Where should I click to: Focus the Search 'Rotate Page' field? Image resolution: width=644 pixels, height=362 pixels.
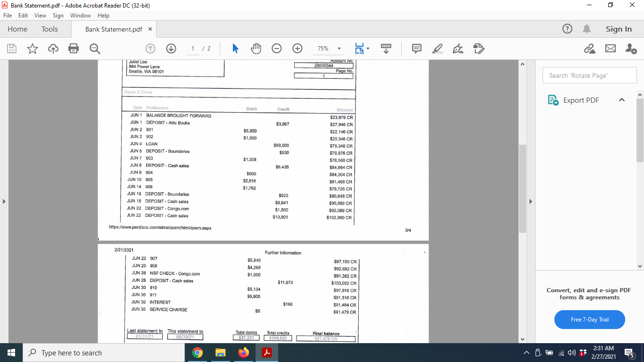click(x=589, y=75)
